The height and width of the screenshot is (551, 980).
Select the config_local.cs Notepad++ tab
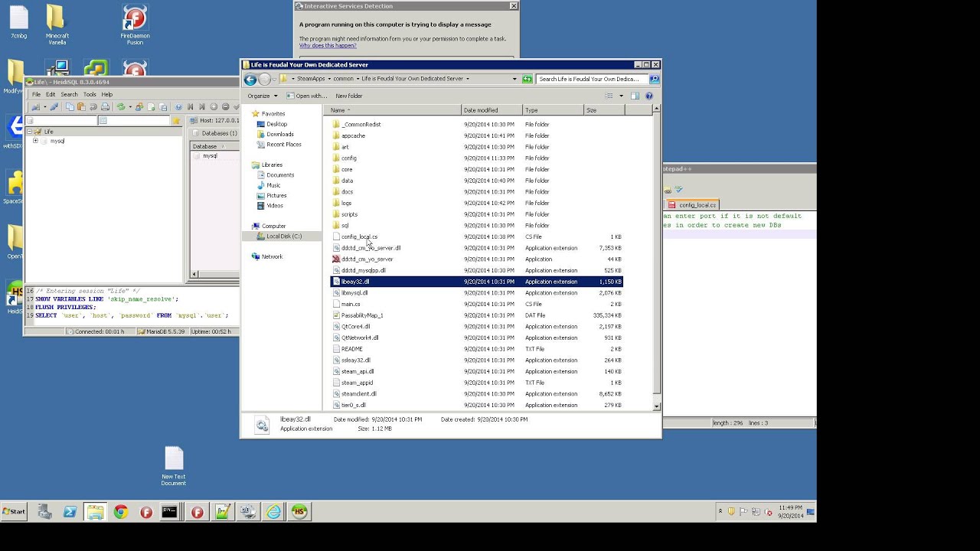click(x=693, y=204)
